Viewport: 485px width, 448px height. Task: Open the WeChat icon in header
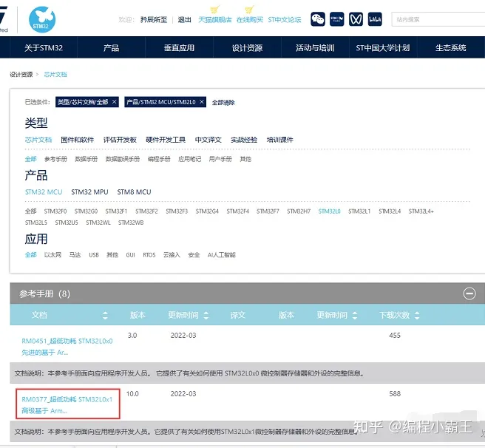click(x=318, y=19)
